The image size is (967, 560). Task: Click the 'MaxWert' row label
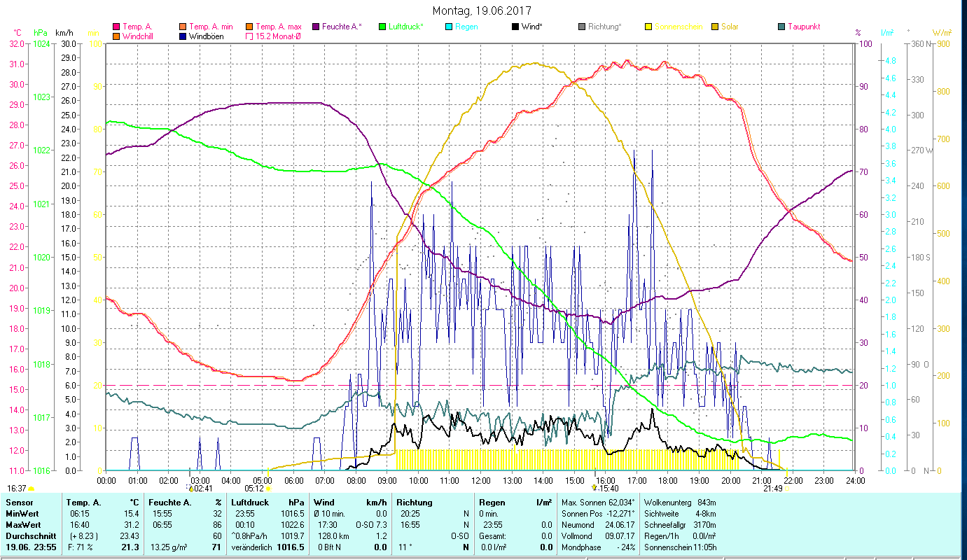click(22, 524)
